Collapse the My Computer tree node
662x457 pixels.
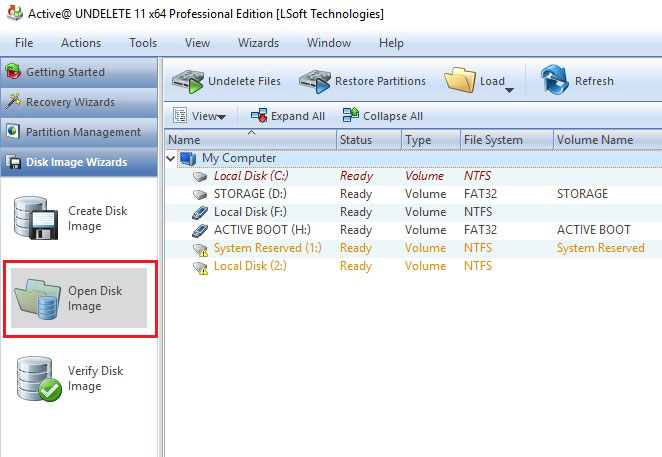pyautogui.click(x=171, y=158)
